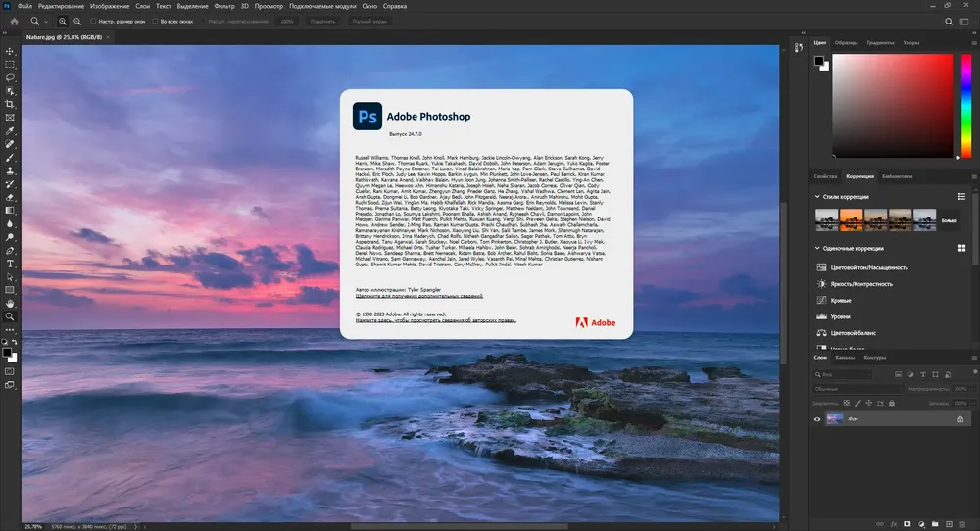Select the Dodge tool
This screenshot has height=531, width=980.
10,237
